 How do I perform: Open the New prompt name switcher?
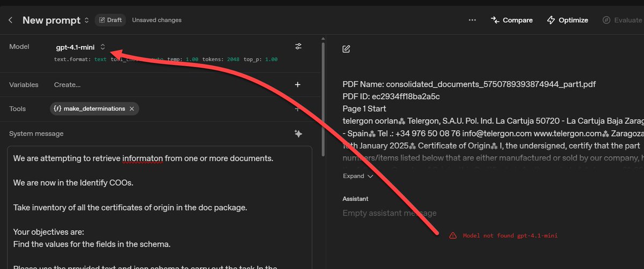(x=56, y=20)
